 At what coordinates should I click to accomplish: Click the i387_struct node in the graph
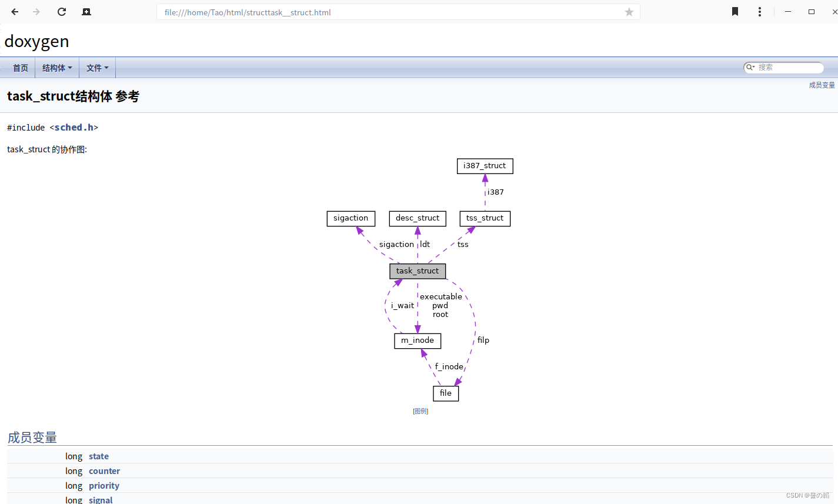pos(485,166)
